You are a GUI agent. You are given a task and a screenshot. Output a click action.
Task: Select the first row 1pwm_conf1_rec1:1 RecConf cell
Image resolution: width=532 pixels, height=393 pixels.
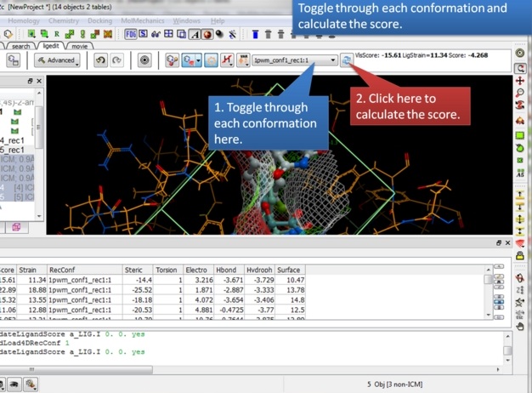tap(80, 280)
